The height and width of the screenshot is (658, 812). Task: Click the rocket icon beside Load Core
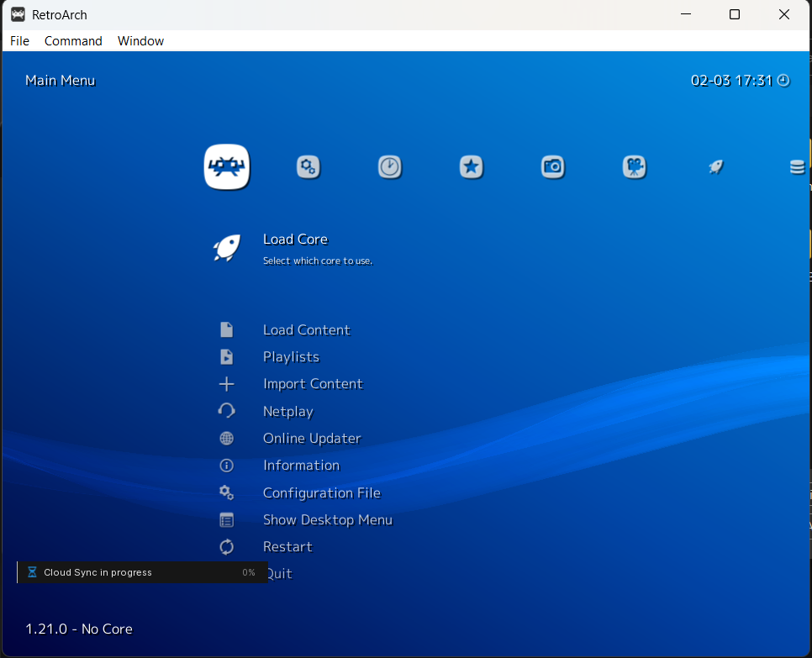pos(227,248)
